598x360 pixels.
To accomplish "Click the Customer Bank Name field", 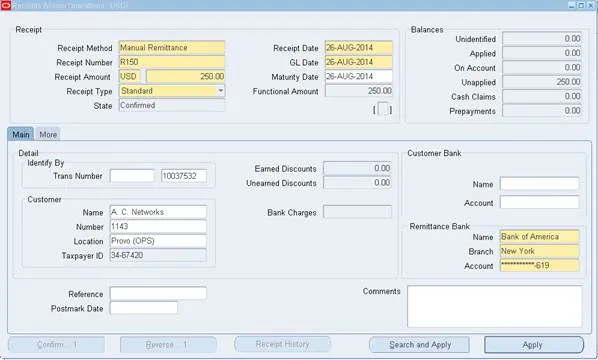I will coord(540,184).
